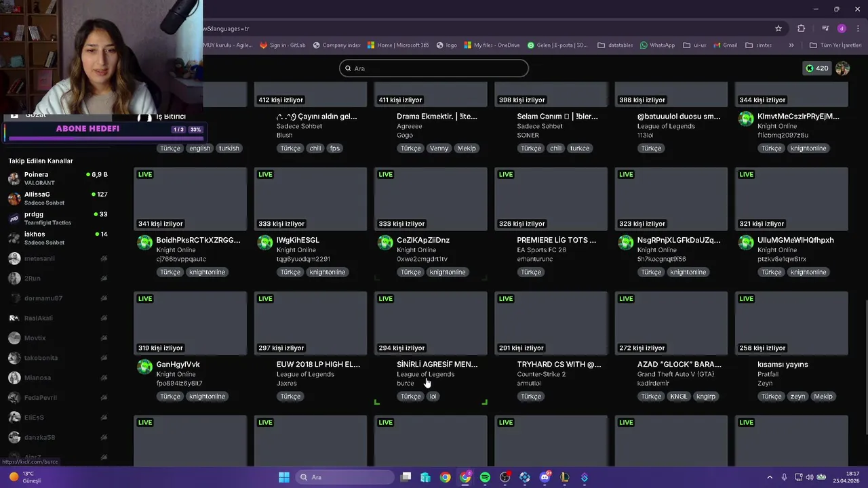Open the Chrome profile avatar
The width and height of the screenshot is (868, 488).
pyautogui.click(x=842, y=28)
